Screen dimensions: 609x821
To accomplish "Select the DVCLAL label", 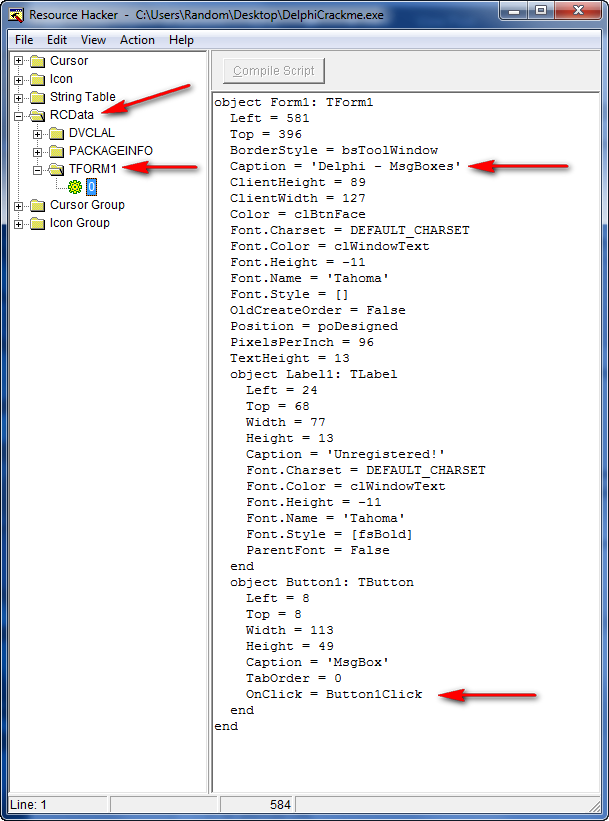I will click(x=92, y=133).
